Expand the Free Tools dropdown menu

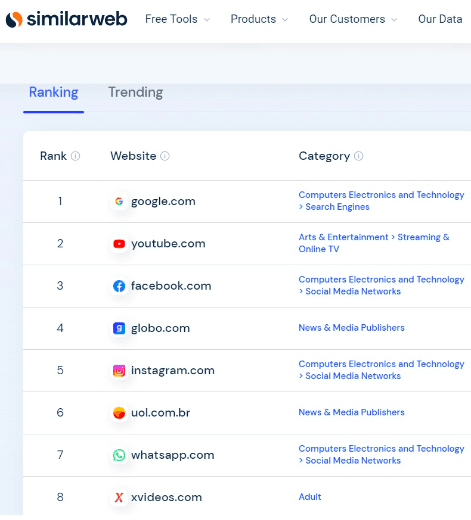click(178, 19)
